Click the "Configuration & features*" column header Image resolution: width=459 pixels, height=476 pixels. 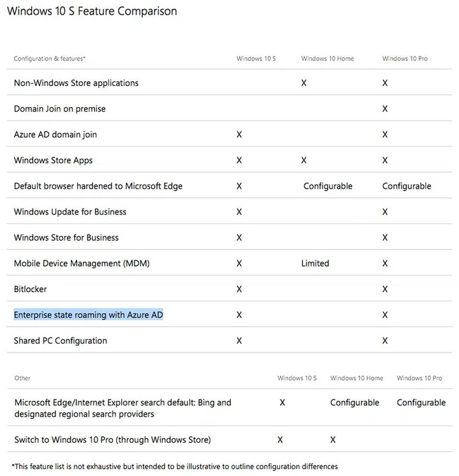pyautogui.click(x=50, y=59)
